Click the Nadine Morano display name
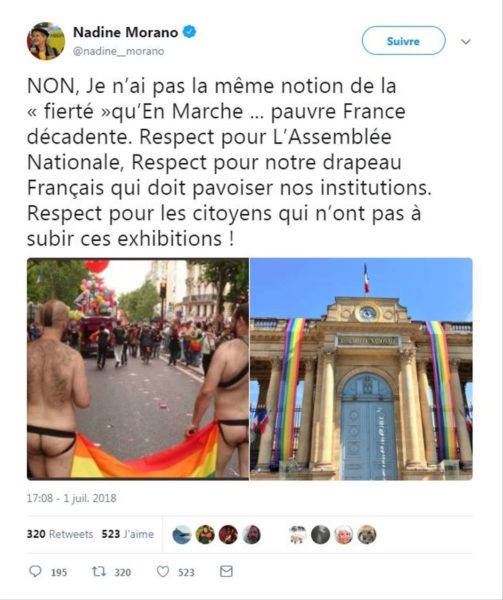Viewport: 503px width, 600px height. point(125,32)
